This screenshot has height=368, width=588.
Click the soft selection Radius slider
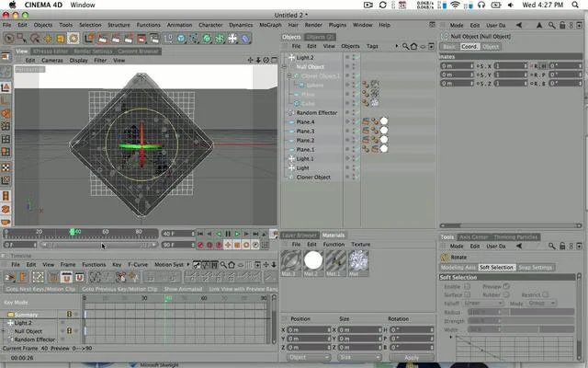(521, 312)
